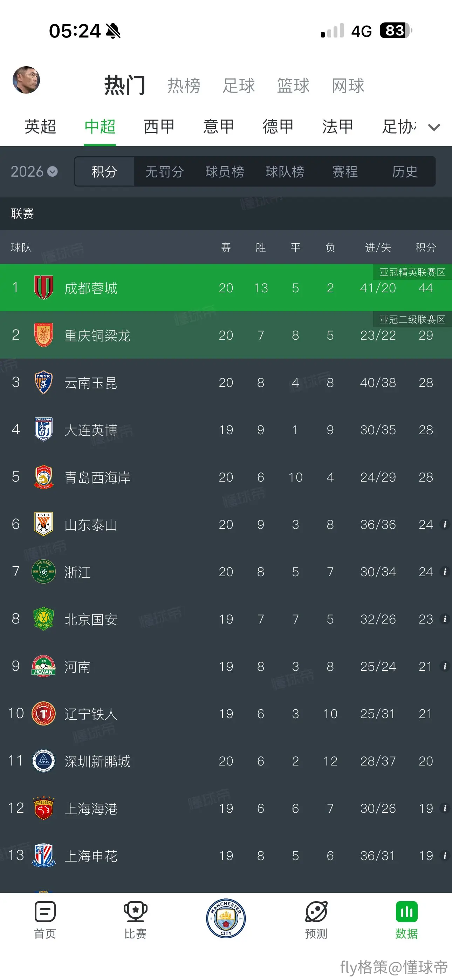Collapse the 联赛 section header
452x980 pixels.
point(226,213)
